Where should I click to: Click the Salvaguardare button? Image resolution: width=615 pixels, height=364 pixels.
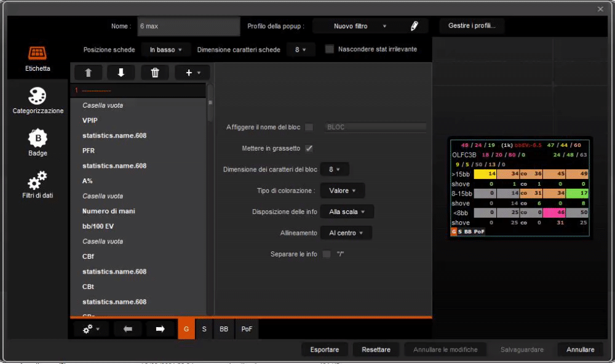522,349
